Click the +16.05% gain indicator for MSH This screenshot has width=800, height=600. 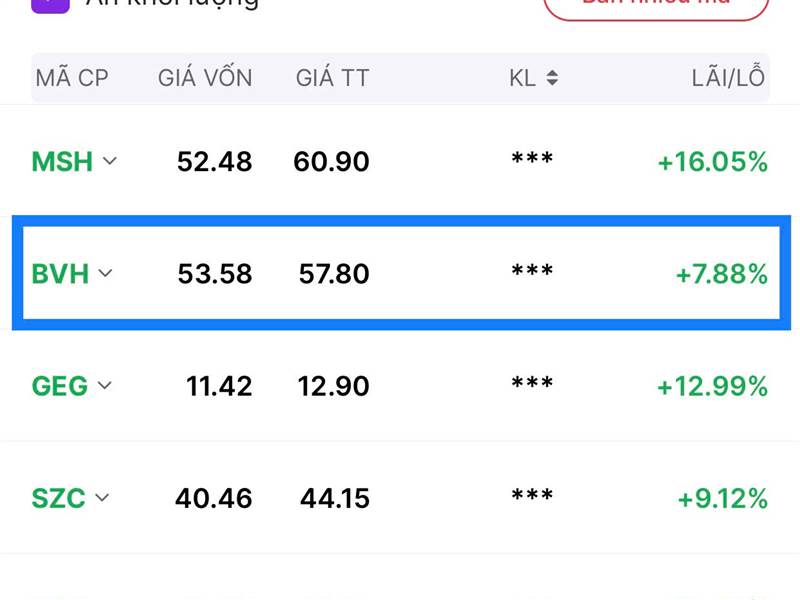click(x=710, y=161)
